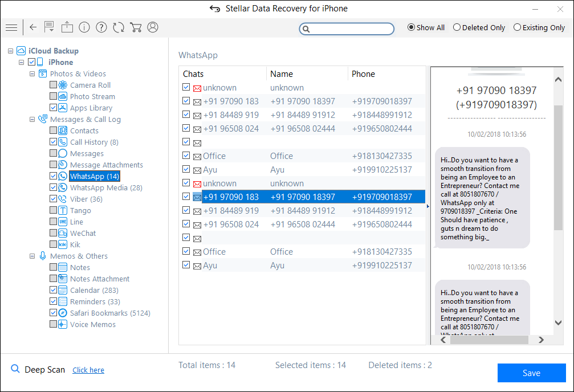Screen dimensions: 574x392
Task: Uncheck the first unknown chat checkbox
Action: point(186,87)
